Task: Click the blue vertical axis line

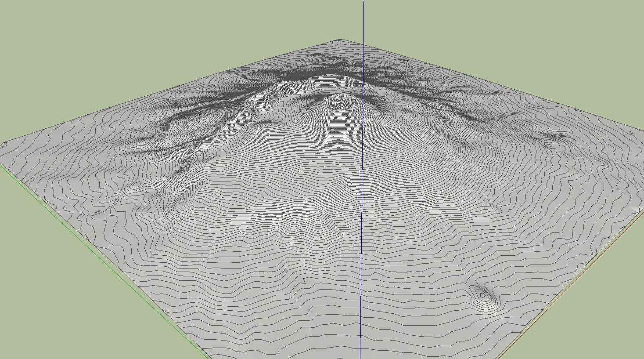Action: coord(362,179)
